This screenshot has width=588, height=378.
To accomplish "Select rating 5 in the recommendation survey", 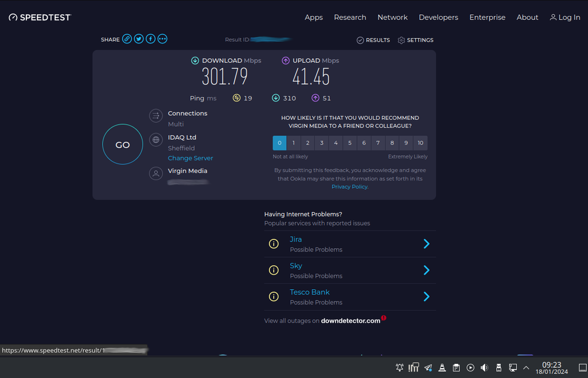I will coord(350,143).
